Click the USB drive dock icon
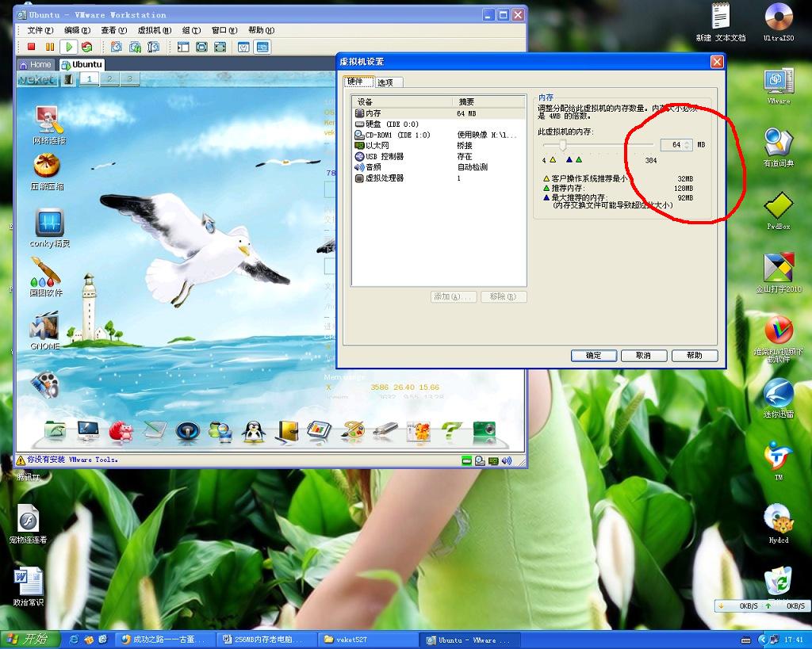This screenshot has height=649, width=812. coord(385,430)
